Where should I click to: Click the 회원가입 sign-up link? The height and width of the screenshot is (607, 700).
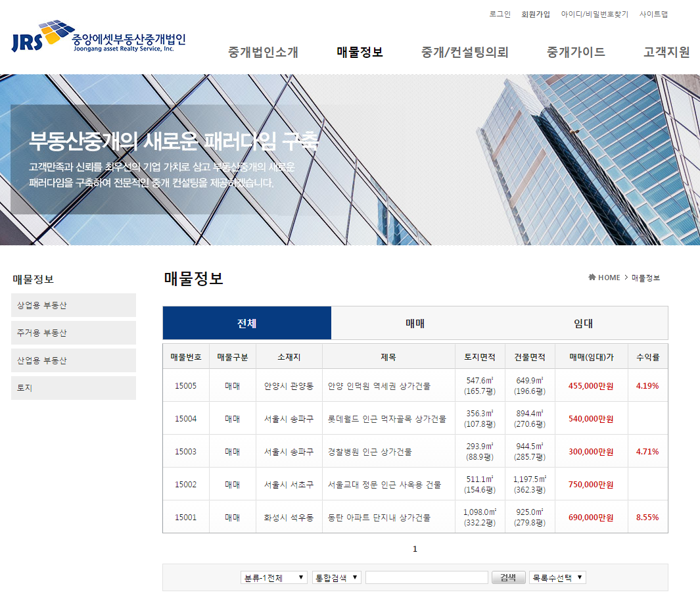[x=535, y=14]
